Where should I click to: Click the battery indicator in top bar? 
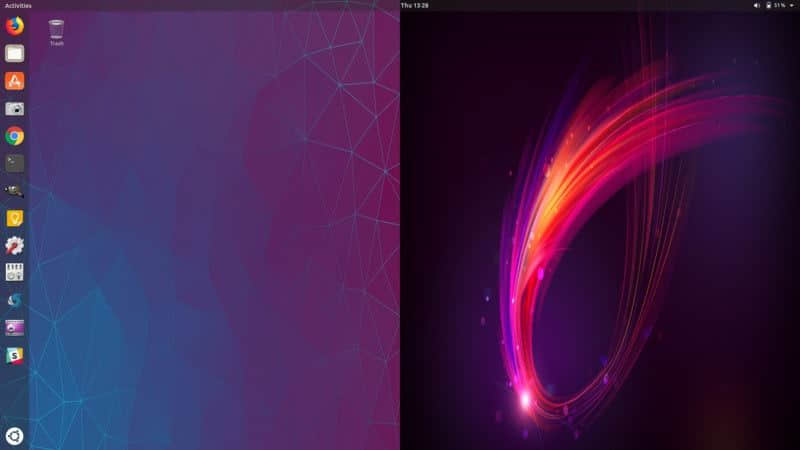[x=776, y=5]
